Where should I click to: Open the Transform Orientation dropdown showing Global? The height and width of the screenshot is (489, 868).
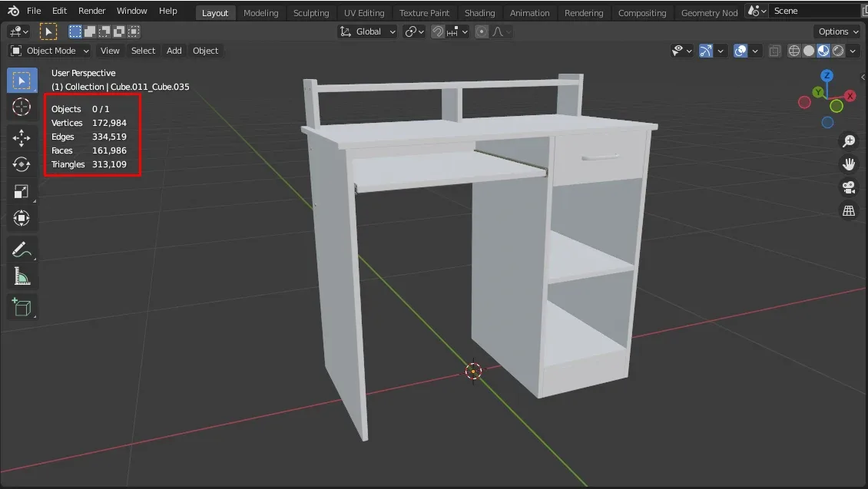(x=366, y=31)
